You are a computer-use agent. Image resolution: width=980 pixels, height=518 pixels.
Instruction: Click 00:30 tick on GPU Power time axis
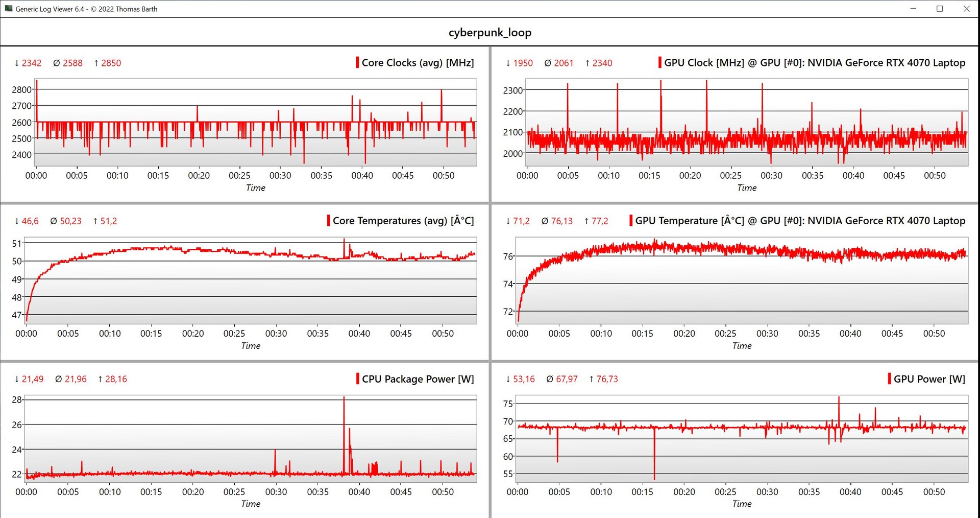click(767, 491)
